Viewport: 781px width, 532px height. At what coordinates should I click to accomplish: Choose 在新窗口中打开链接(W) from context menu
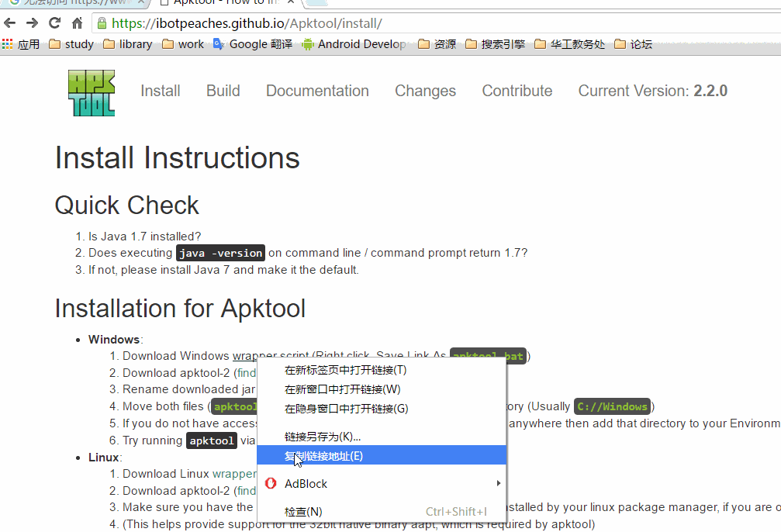pyautogui.click(x=382, y=389)
